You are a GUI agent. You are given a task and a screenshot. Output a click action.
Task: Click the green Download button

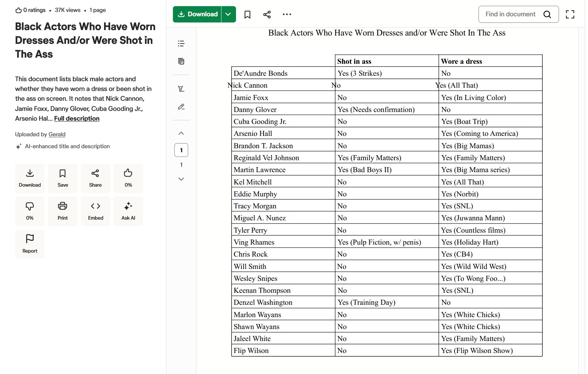point(197,14)
